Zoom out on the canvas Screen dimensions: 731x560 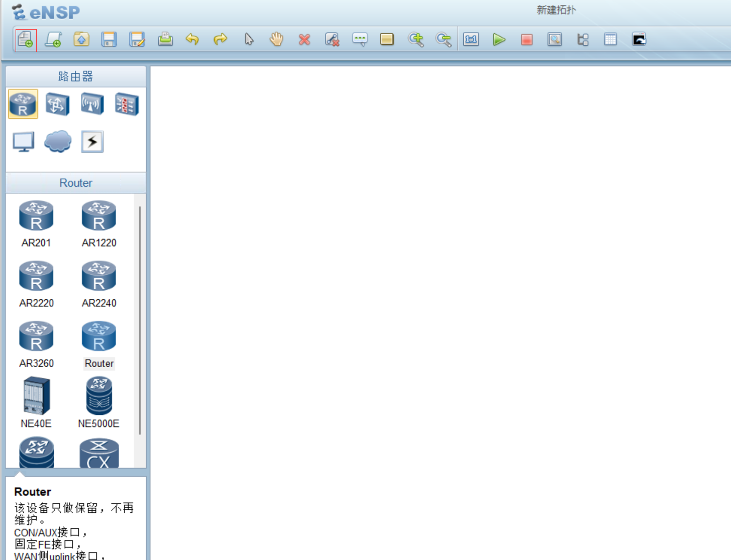coord(444,40)
